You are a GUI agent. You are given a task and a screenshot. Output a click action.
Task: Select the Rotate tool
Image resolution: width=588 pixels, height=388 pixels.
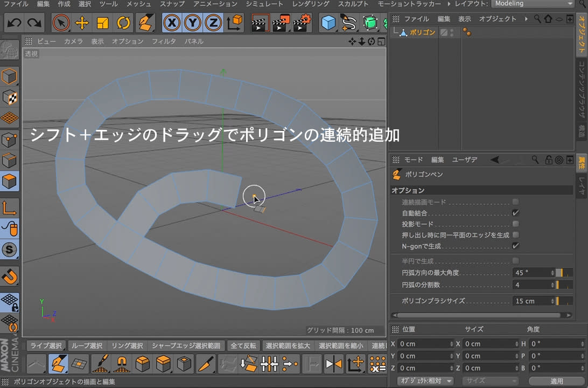pos(123,23)
